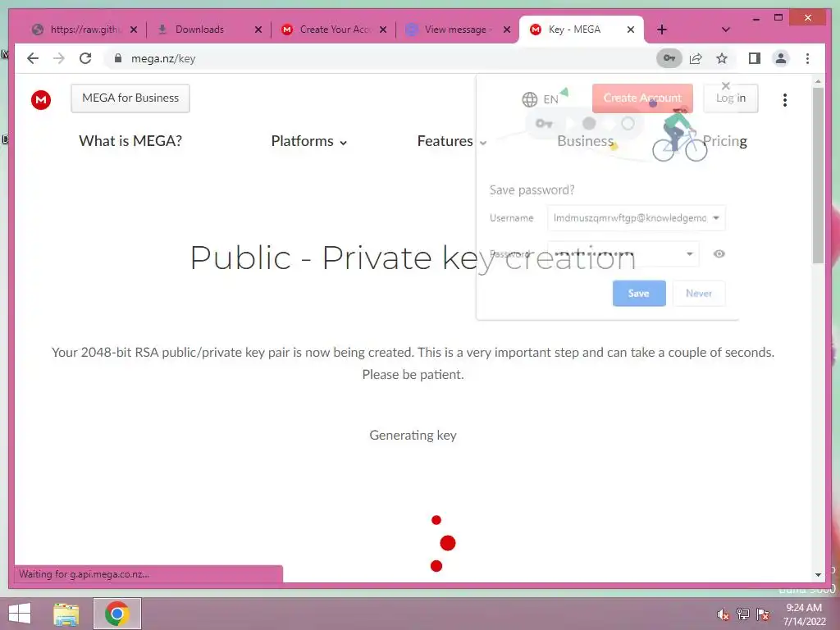Click taskbar clock 9:24 AM
This screenshot has height=630, width=840.
point(804,608)
